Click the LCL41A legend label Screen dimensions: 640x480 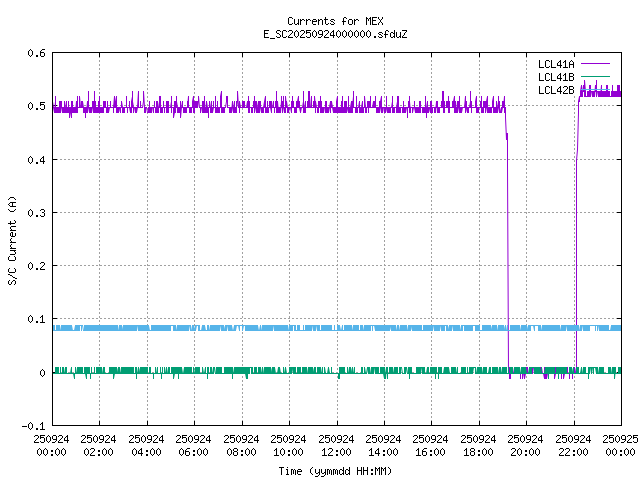click(555, 64)
